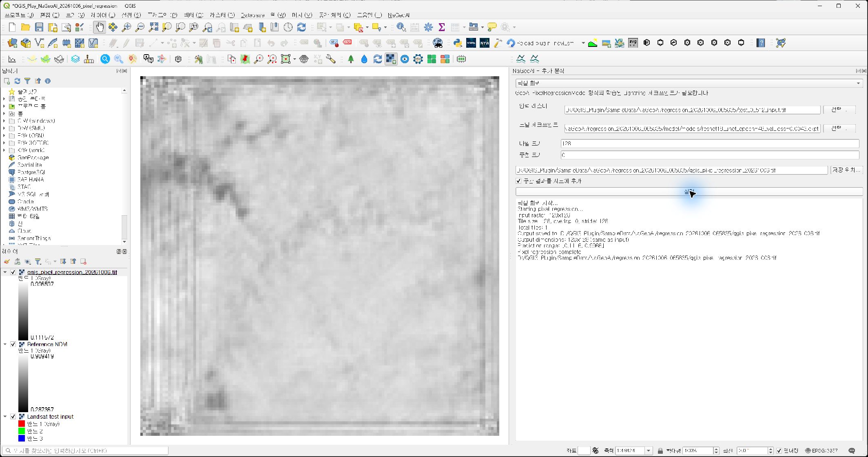The height and width of the screenshot is (457, 868).
Task: Open the Layer (L) menu
Action: 103,15
